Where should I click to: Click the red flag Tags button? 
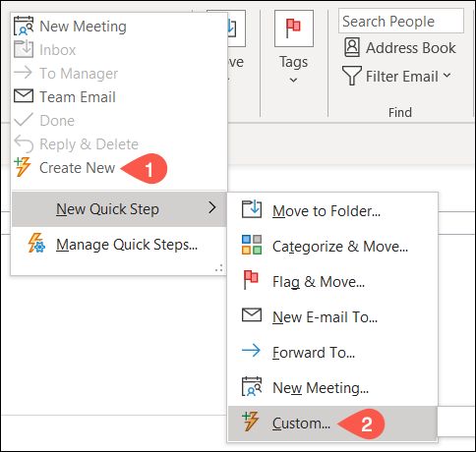(x=294, y=28)
